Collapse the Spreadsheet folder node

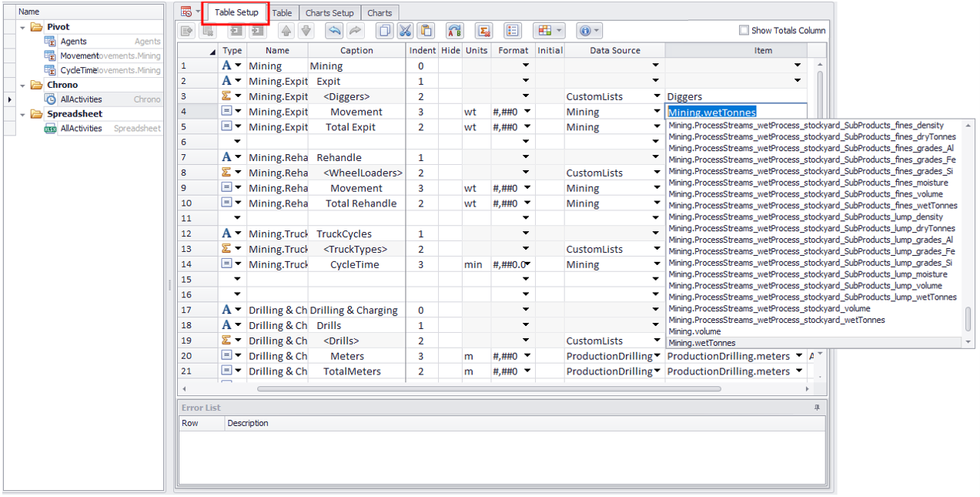tap(23, 114)
